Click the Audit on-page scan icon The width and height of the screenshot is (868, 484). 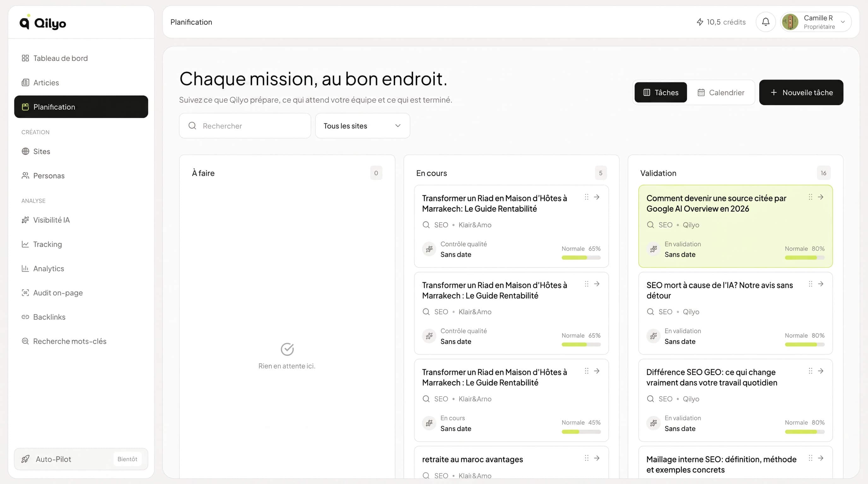pyautogui.click(x=25, y=292)
